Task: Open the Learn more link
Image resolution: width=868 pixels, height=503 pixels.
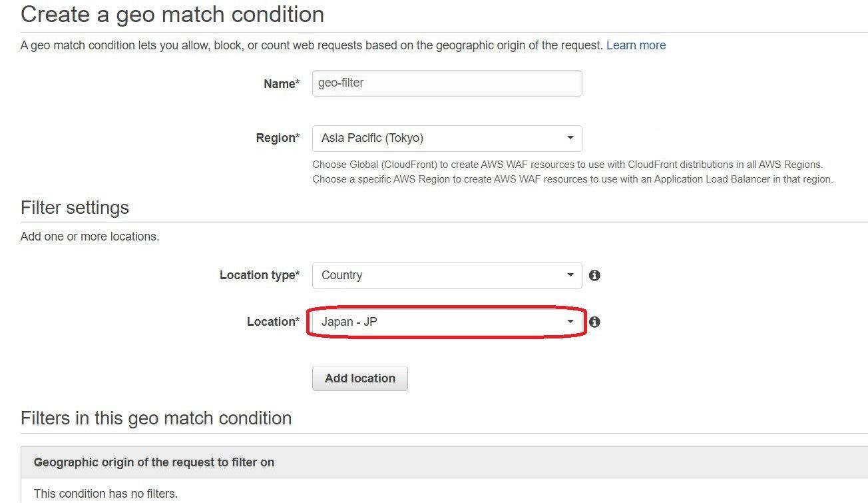Action: (636, 45)
